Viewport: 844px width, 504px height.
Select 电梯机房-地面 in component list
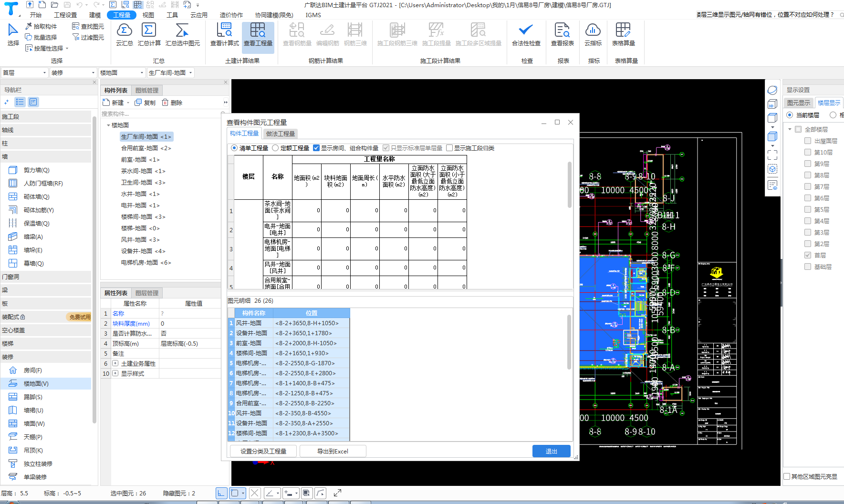[146, 263]
